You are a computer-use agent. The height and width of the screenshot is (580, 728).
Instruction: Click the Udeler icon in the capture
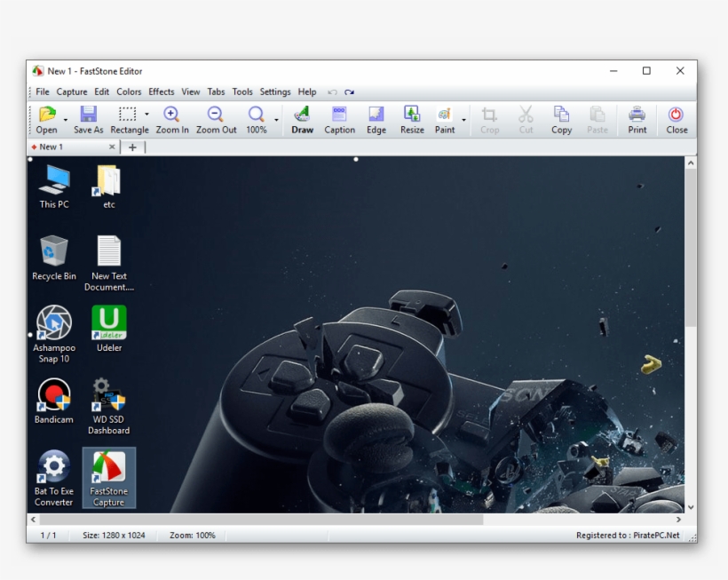109,329
